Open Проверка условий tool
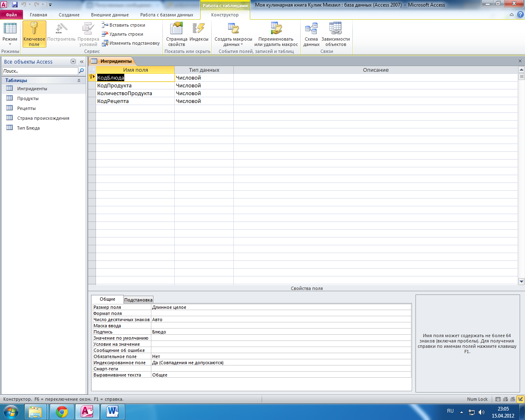Image resolution: width=525 pixels, height=420 pixels. 88,34
